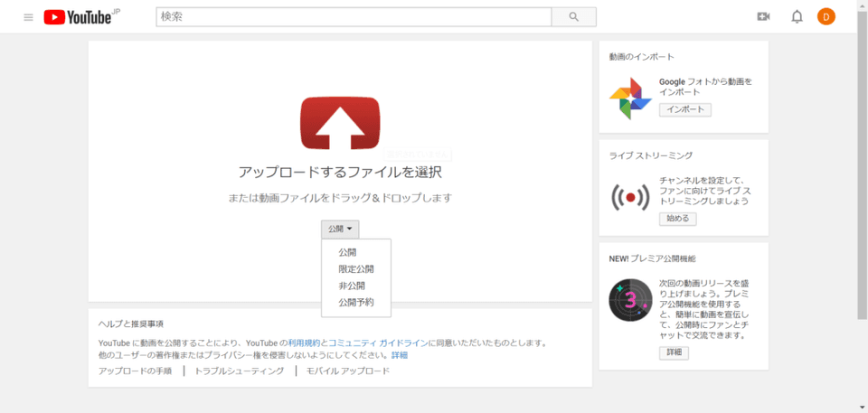Click the red upload arrow icon
868x413 pixels.
coord(340,123)
